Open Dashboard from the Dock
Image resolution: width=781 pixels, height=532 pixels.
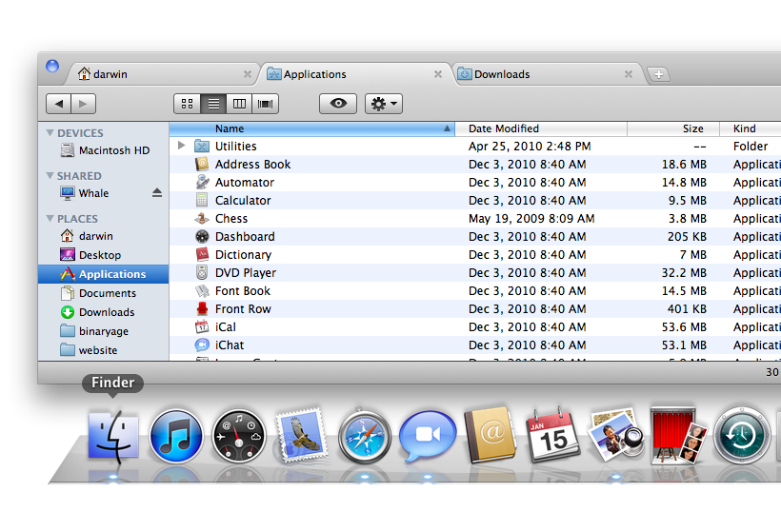coord(238,437)
